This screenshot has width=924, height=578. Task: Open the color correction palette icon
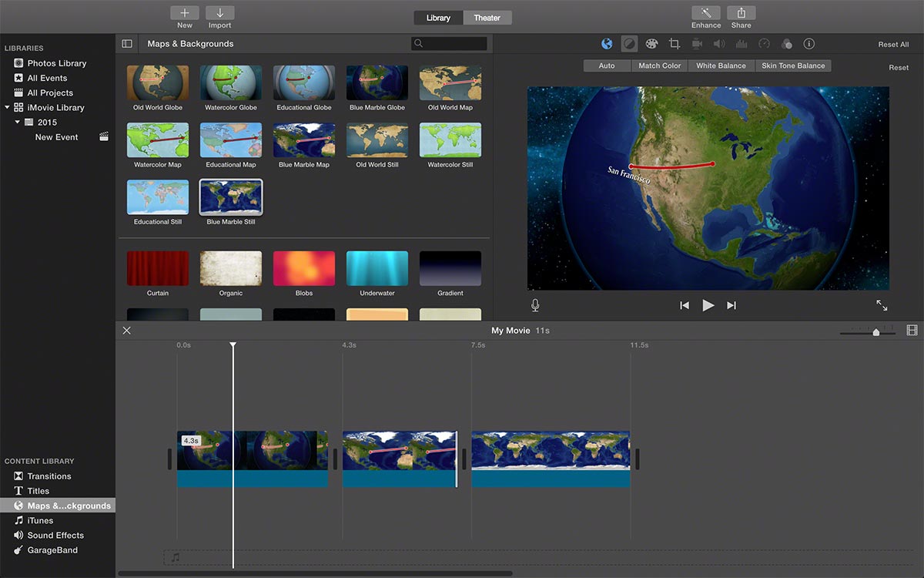coord(651,44)
